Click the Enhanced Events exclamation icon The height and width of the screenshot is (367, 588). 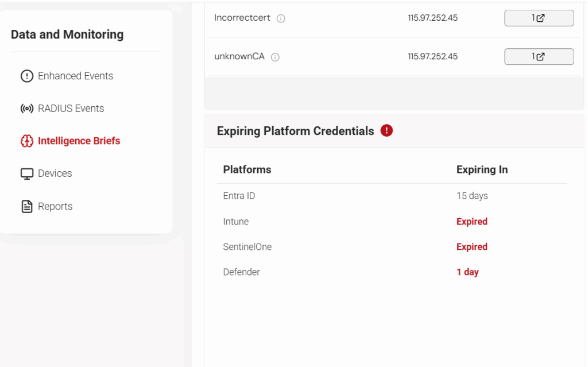click(x=27, y=76)
